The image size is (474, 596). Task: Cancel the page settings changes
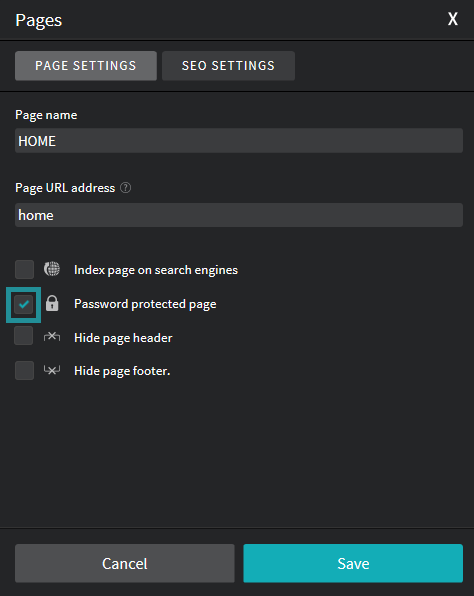pos(125,563)
